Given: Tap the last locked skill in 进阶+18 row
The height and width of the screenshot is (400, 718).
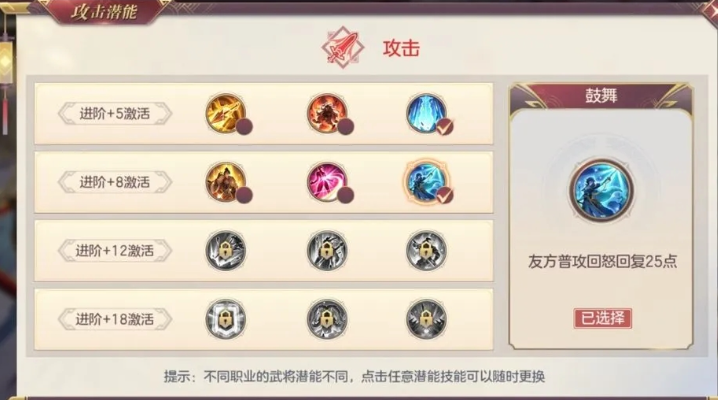Looking at the screenshot, I should pyautogui.click(x=426, y=319).
